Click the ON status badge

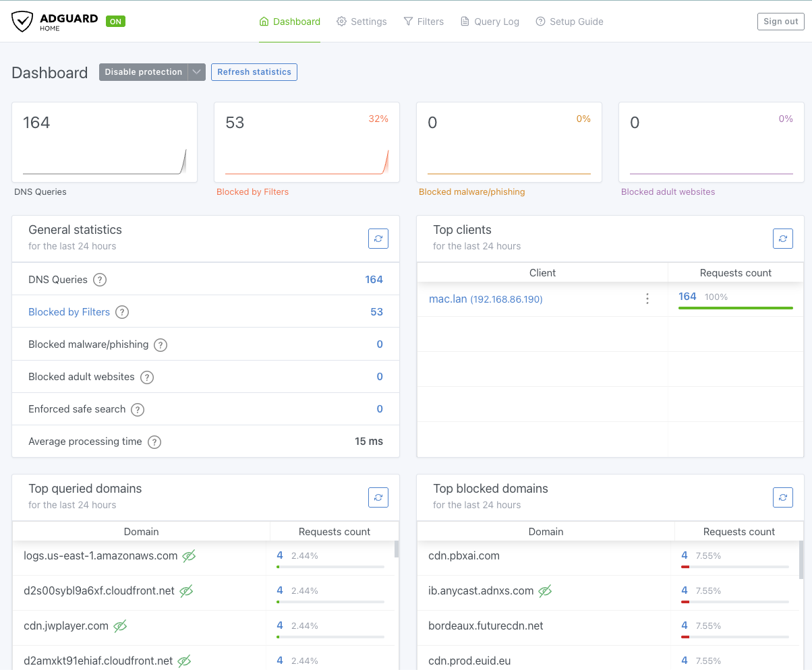[115, 22]
